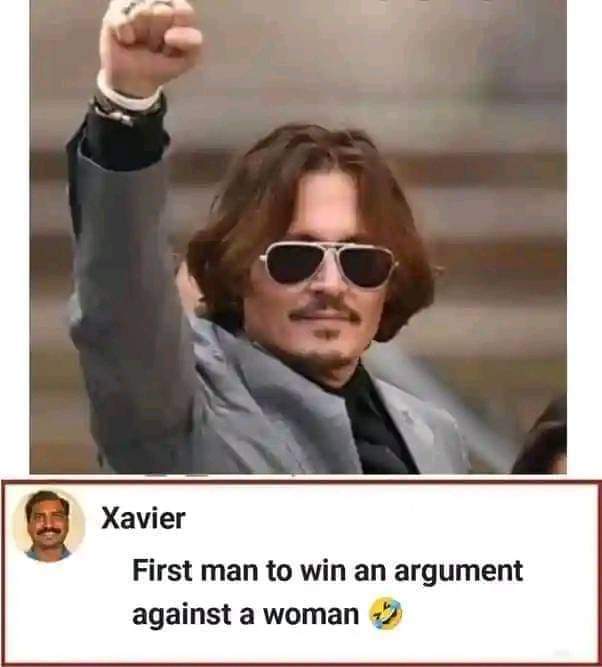The width and height of the screenshot is (602, 667).
Task: Click the faint watermark in comment box corner
Action: pyautogui.click(x=564, y=653)
